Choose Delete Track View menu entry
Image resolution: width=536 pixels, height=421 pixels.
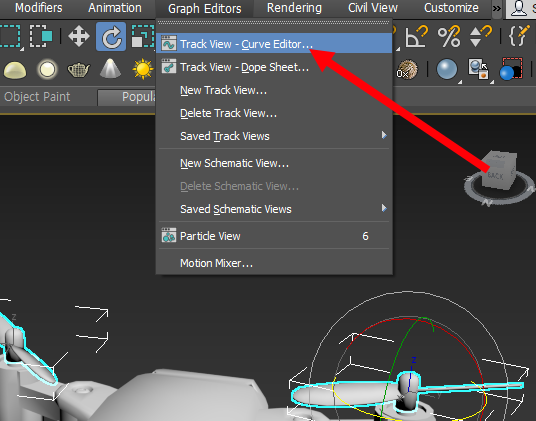pos(274,113)
